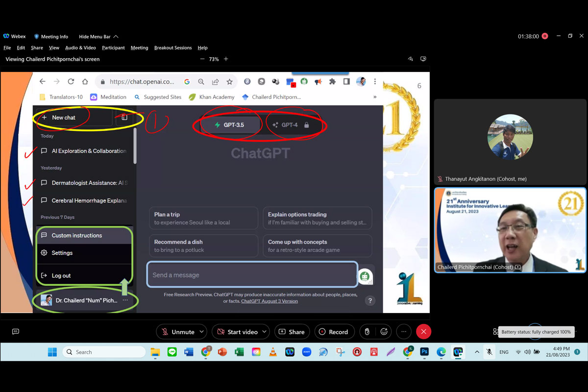The width and height of the screenshot is (588, 392).
Task: Expand audio options arrow beside Unmute
Action: (201, 332)
